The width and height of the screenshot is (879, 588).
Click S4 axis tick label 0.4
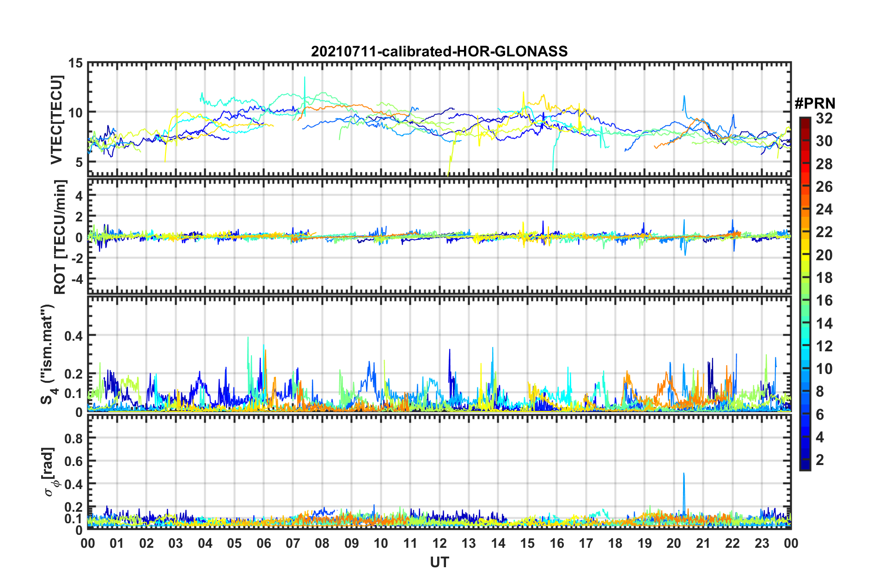point(74,336)
